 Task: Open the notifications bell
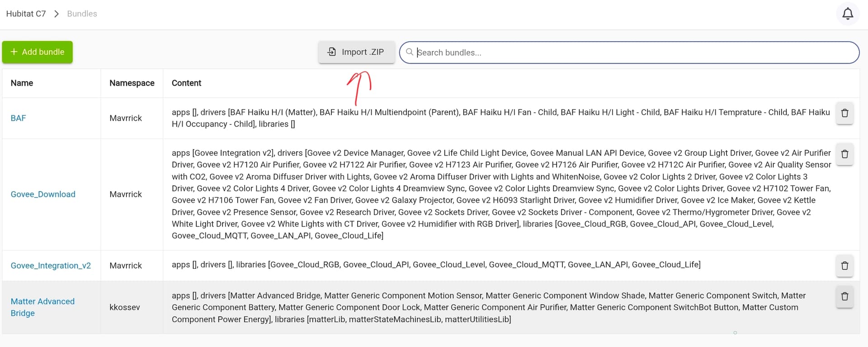point(847,14)
